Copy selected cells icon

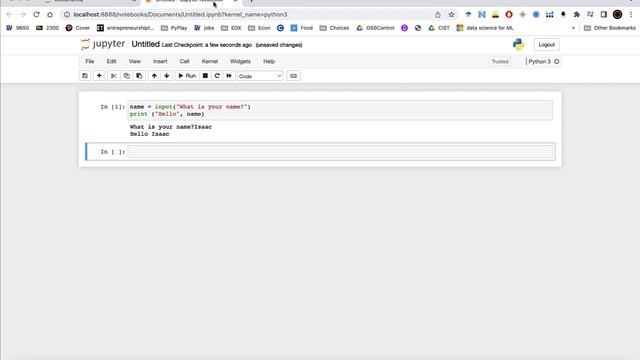[x=127, y=76]
